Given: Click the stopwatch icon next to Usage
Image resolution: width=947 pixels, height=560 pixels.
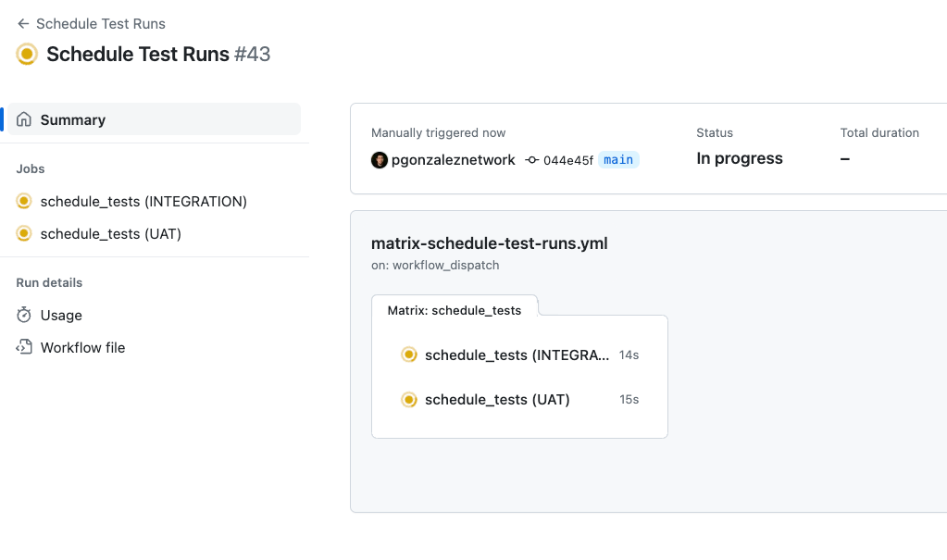Looking at the screenshot, I should click(x=23, y=315).
